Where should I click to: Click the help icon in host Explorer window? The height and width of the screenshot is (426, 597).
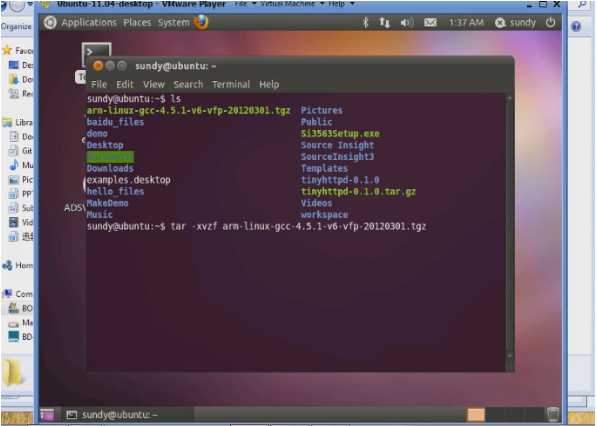[576, 26]
